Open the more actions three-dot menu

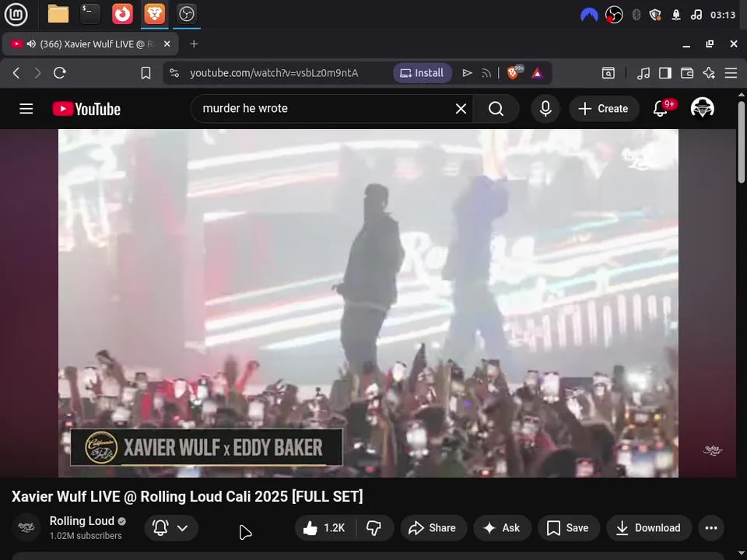click(710, 527)
